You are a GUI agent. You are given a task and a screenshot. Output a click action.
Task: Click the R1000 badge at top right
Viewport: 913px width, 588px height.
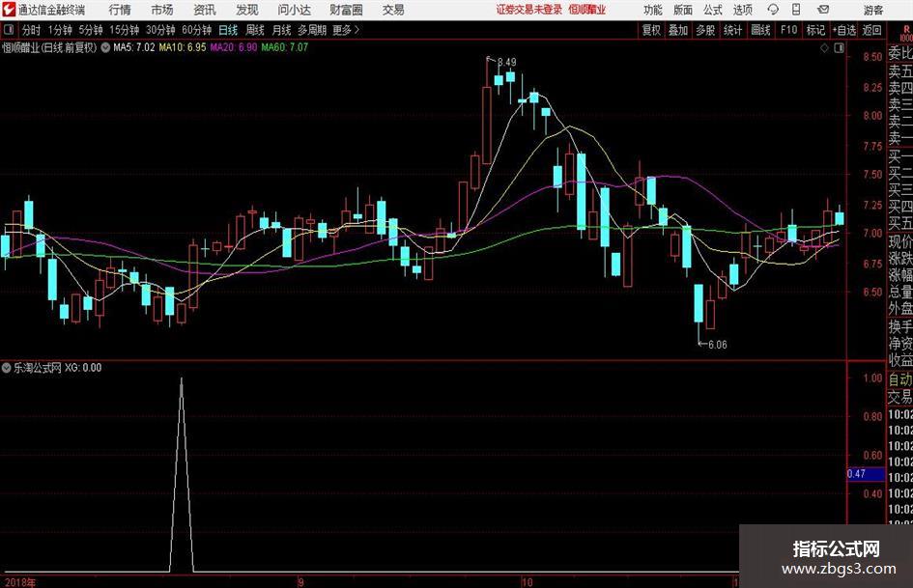point(906,33)
